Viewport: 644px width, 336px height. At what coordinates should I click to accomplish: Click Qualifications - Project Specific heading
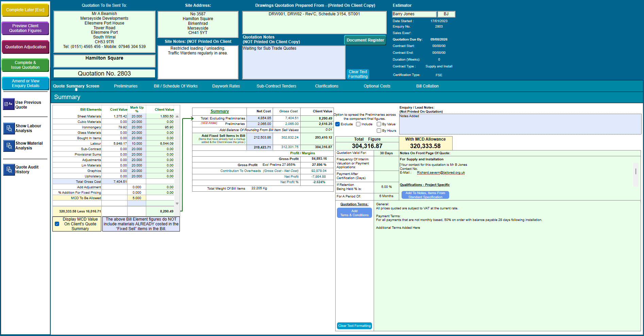425,185
